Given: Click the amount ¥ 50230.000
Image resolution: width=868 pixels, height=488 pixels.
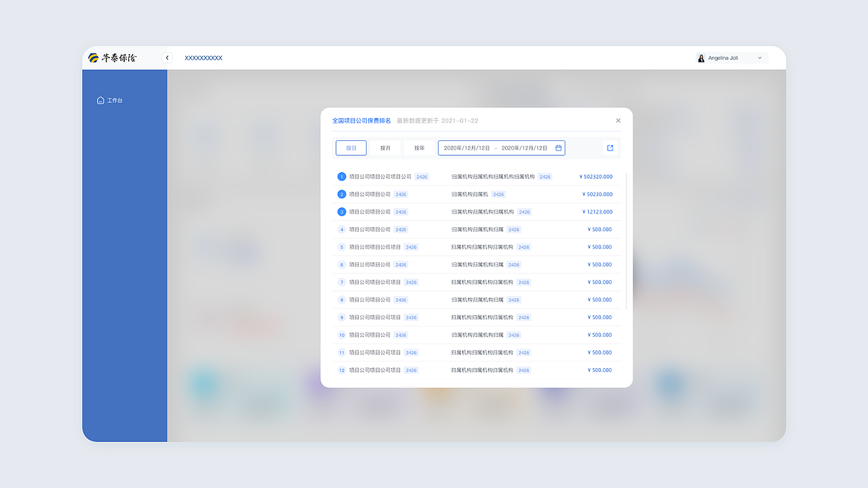Looking at the screenshot, I should pos(597,195).
